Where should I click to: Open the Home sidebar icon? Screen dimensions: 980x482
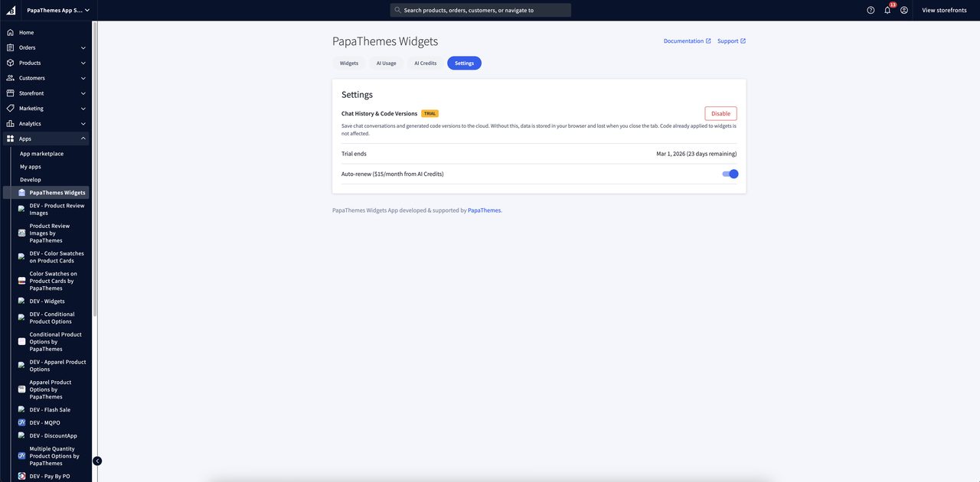tap(9, 32)
